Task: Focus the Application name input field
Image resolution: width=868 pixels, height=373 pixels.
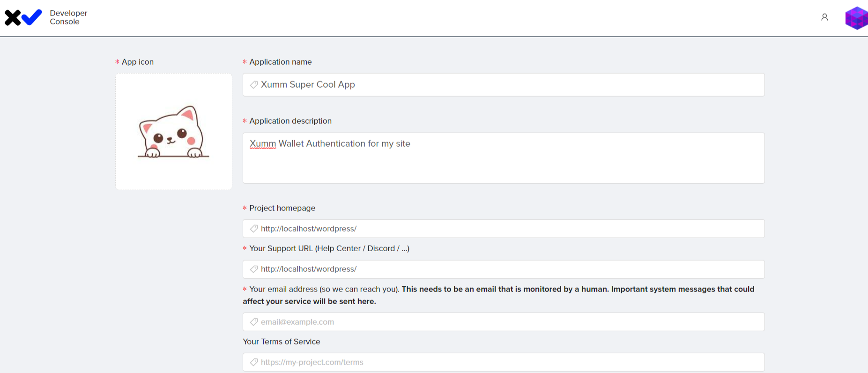Action: click(504, 85)
